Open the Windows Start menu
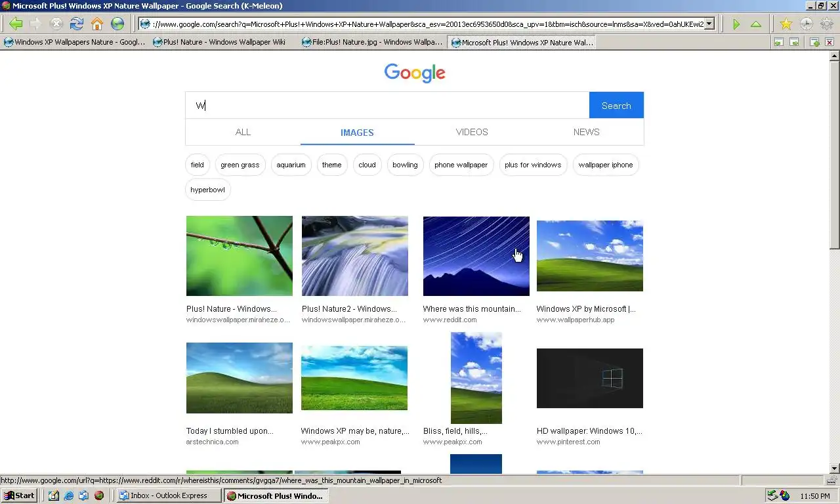 [x=19, y=495]
